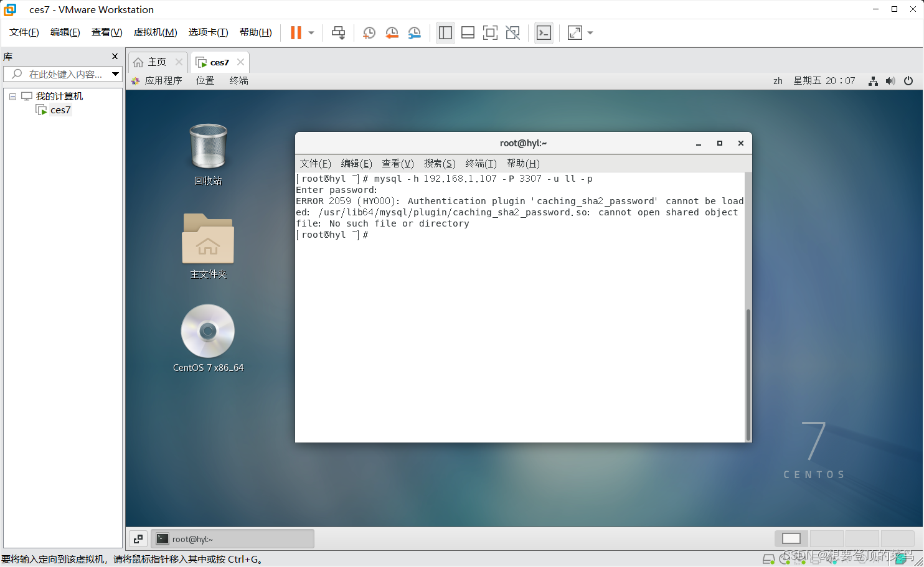Viewport: 924px width, 567px height.
Task: Click the terminal vertical scrollbar
Action: tap(748, 374)
